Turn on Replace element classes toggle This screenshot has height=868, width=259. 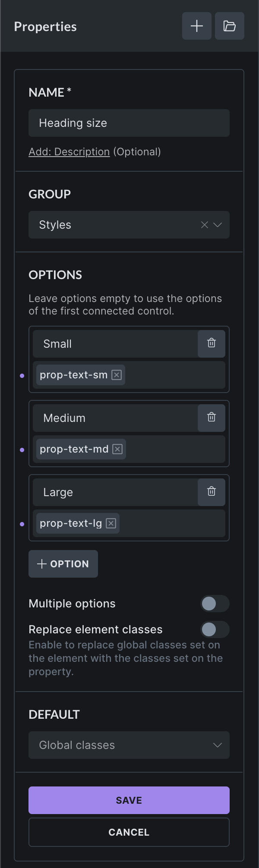[x=215, y=629]
